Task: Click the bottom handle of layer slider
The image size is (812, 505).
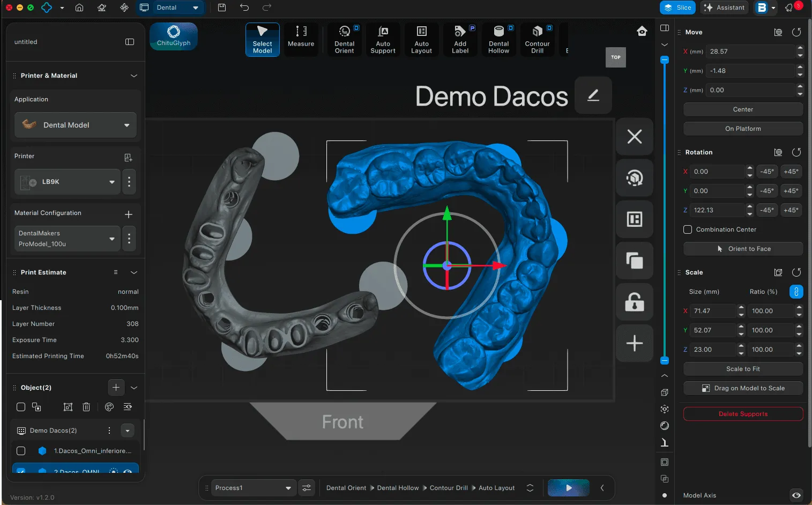Action: pyautogui.click(x=665, y=360)
